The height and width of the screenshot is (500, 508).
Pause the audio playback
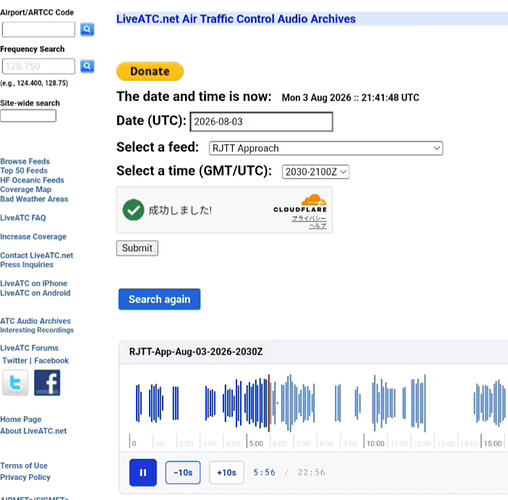pyautogui.click(x=143, y=472)
